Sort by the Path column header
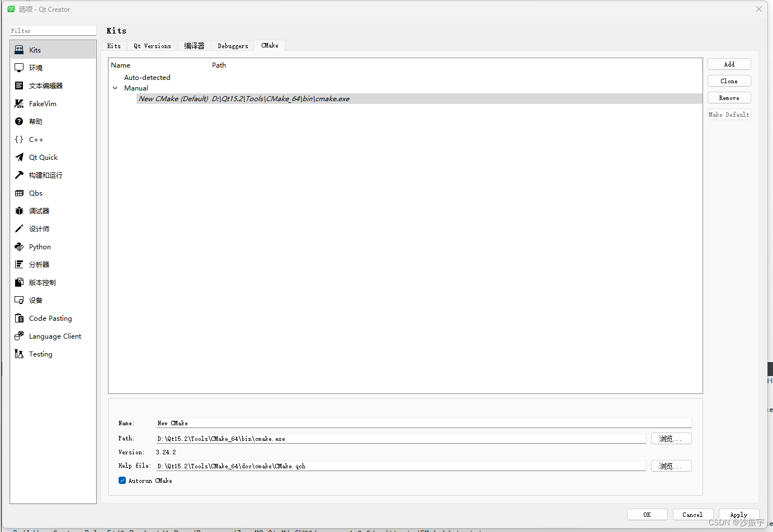The image size is (773, 532). coord(456,65)
